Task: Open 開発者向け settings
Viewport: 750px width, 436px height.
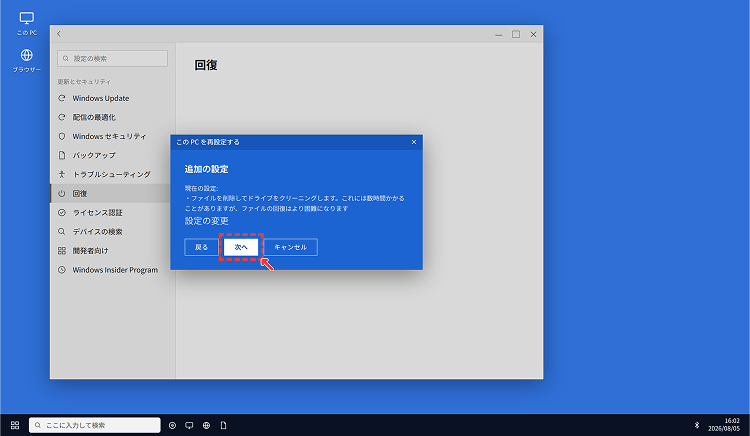Action: click(x=113, y=251)
